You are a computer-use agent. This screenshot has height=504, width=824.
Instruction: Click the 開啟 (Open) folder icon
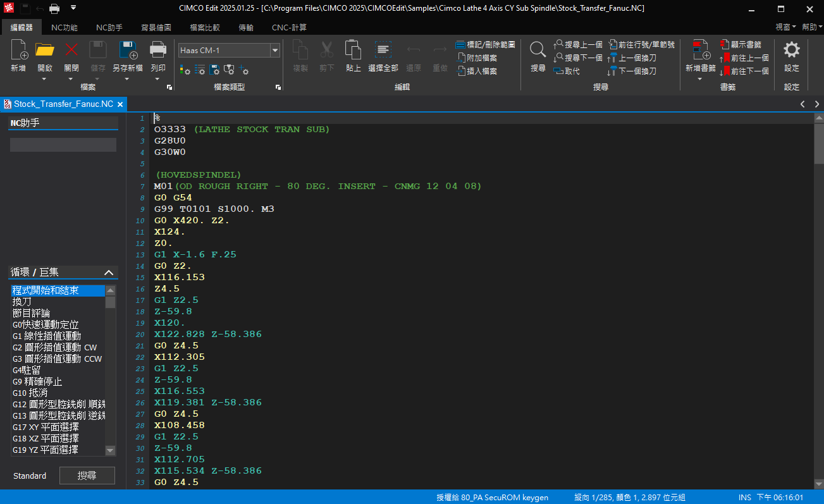click(x=44, y=51)
